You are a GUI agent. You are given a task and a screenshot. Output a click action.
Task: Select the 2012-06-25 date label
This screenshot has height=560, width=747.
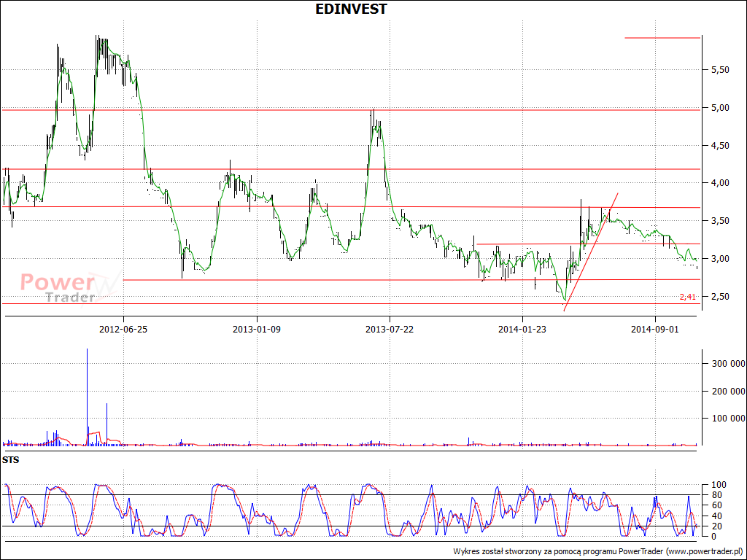coord(123,329)
